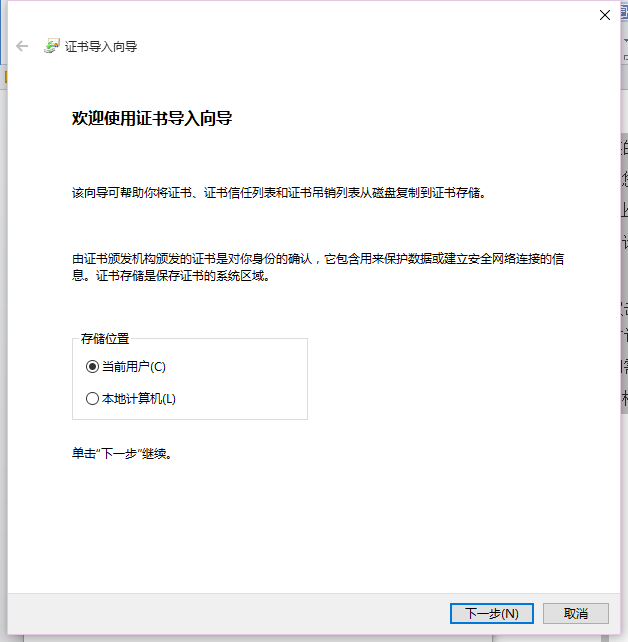The image size is (628, 642).
Task: Click the 取消 button
Action: [x=576, y=613]
